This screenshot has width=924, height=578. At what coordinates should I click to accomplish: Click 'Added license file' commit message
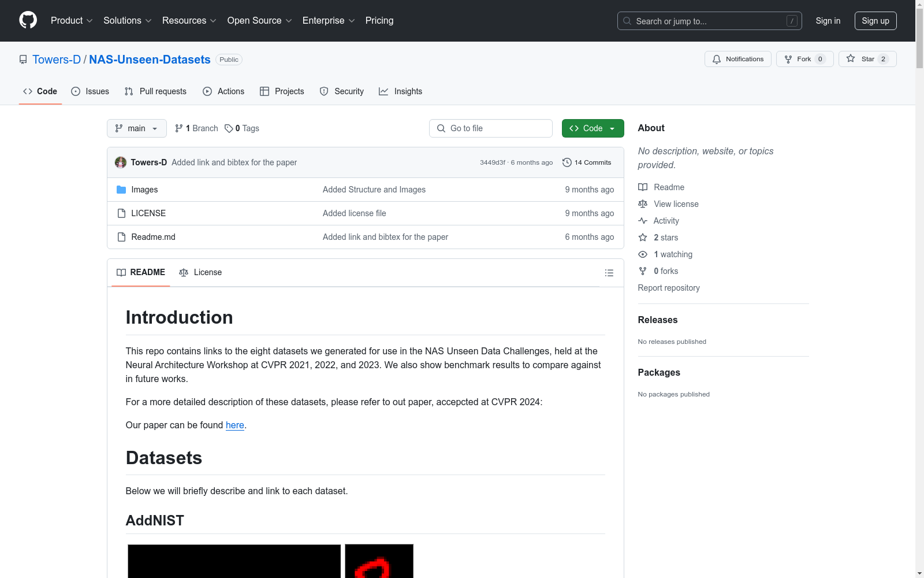click(355, 213)
